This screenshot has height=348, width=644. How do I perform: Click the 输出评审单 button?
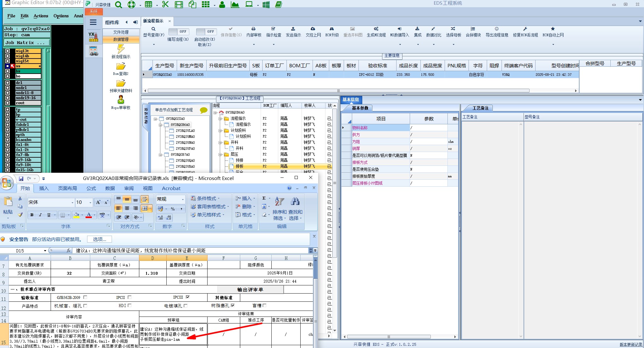250,290
